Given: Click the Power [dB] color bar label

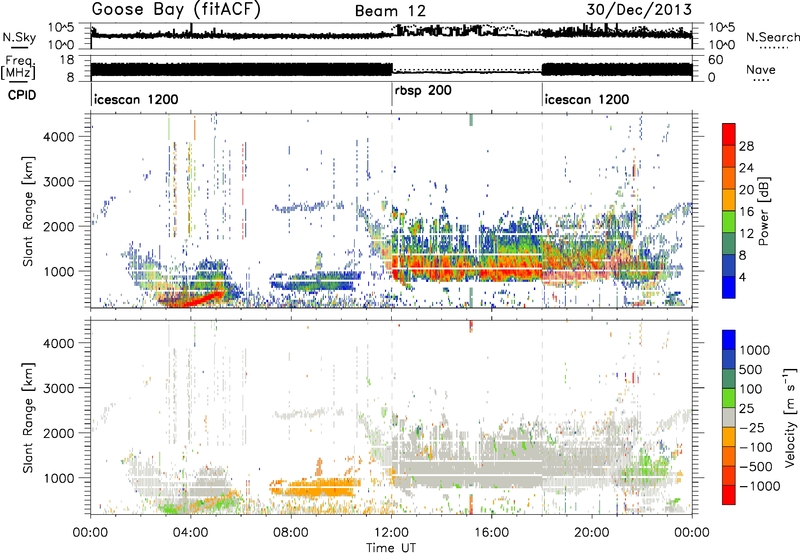Looking at the screenshot, I should click(763, 211).
